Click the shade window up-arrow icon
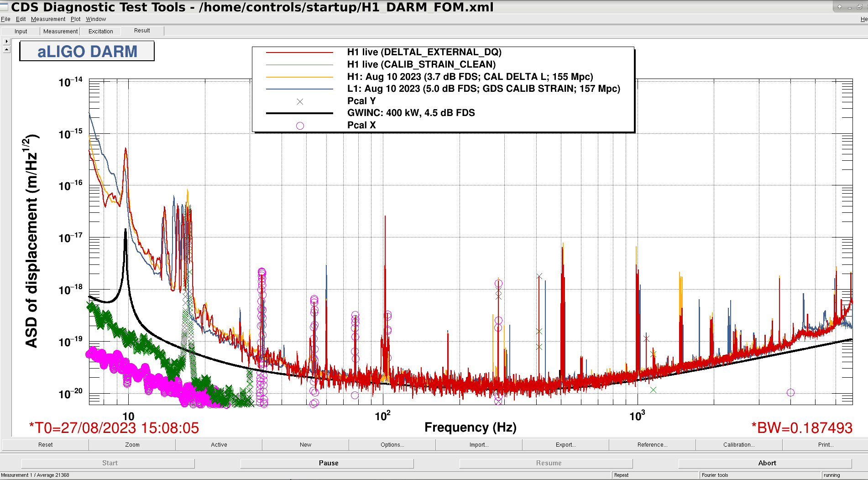Screen dimensions: 868x480 839,7
